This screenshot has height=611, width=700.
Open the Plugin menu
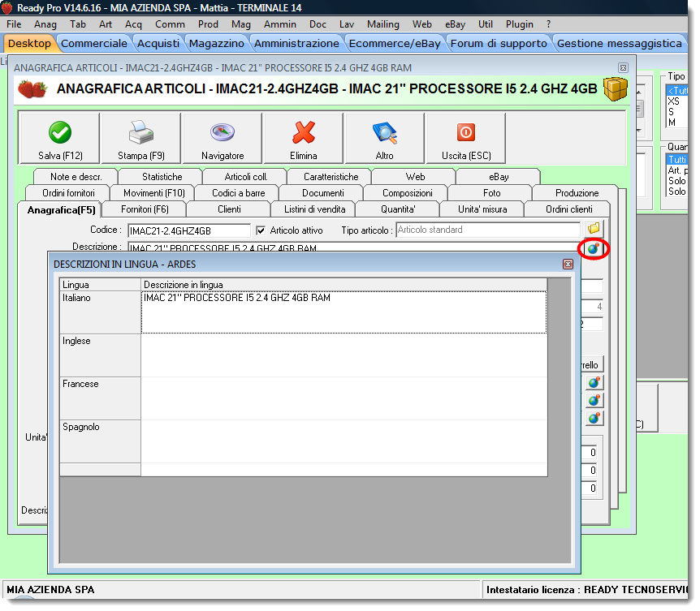click(519, 24)
